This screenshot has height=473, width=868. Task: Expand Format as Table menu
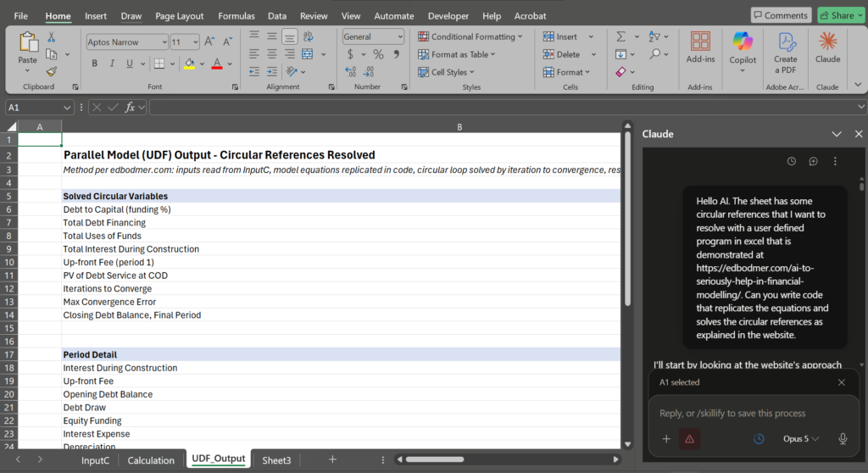457,54
